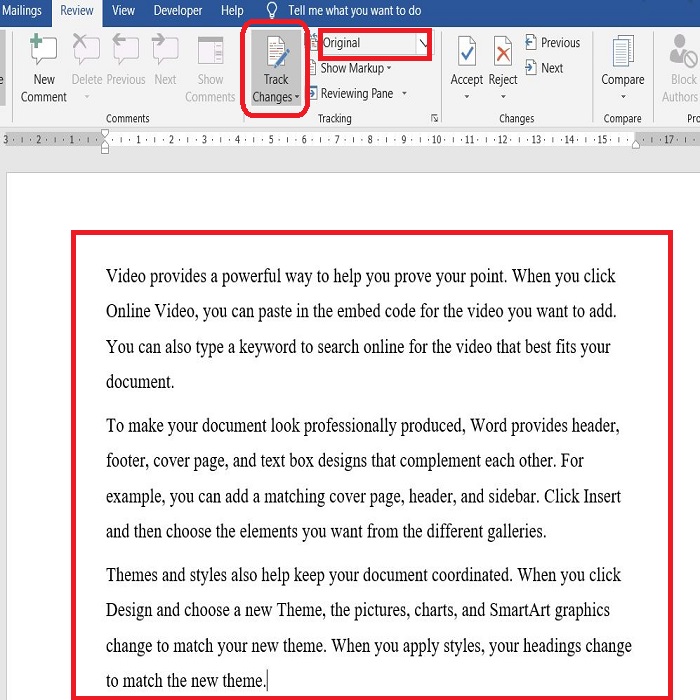This screenshot has width=700, height=700.
Task: Click 'galleries.' at end of second paragraph
Action: point(517,532)
